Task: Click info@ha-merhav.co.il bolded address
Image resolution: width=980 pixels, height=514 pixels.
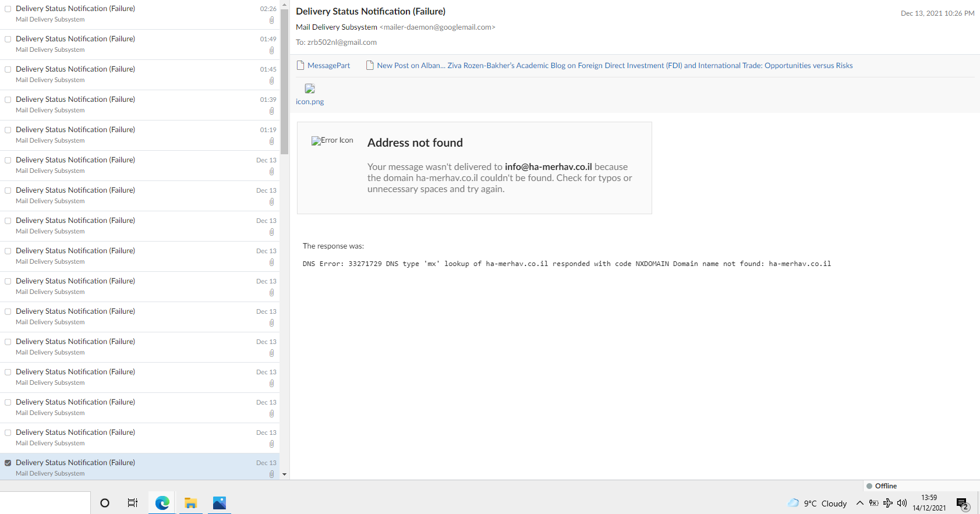Action: [x=548, y=166]
